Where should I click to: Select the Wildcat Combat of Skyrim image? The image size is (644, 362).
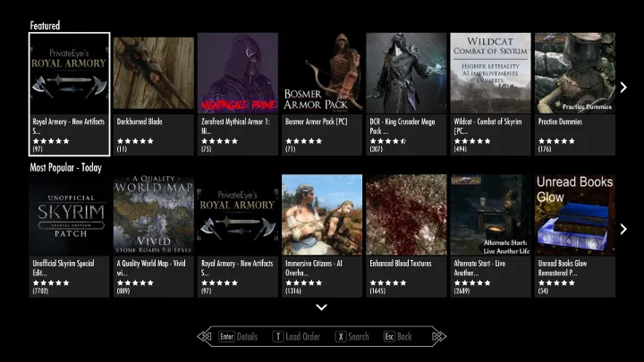(490, 73)
